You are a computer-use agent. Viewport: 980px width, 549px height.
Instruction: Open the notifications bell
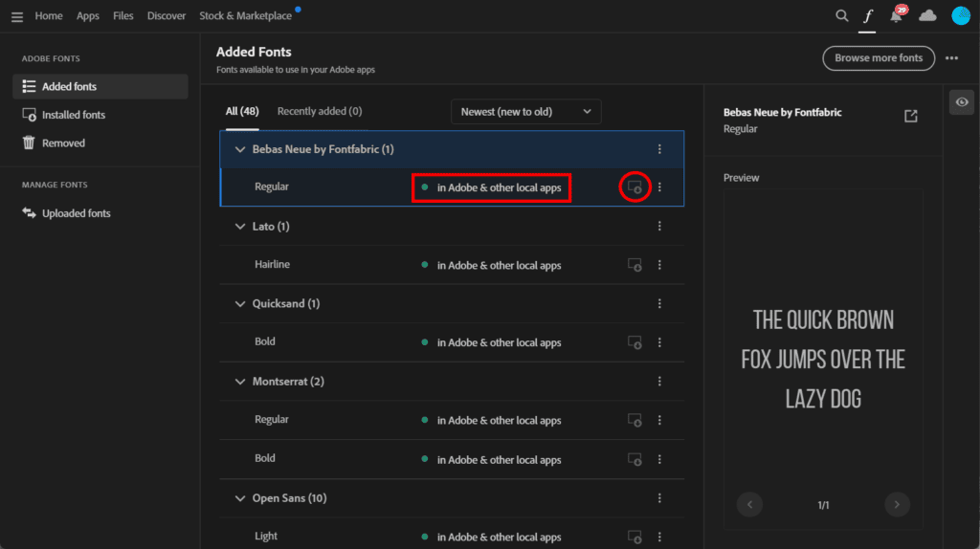pos(897,16)
